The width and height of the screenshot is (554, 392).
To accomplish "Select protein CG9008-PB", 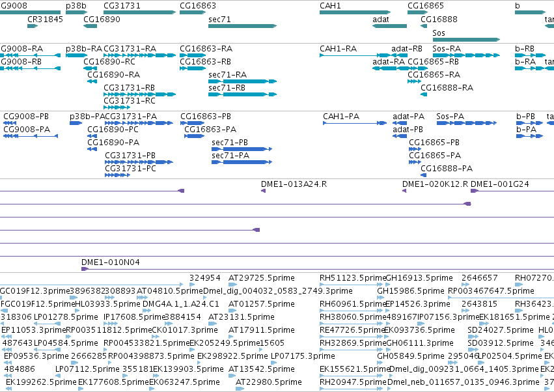I will point(26,117).
